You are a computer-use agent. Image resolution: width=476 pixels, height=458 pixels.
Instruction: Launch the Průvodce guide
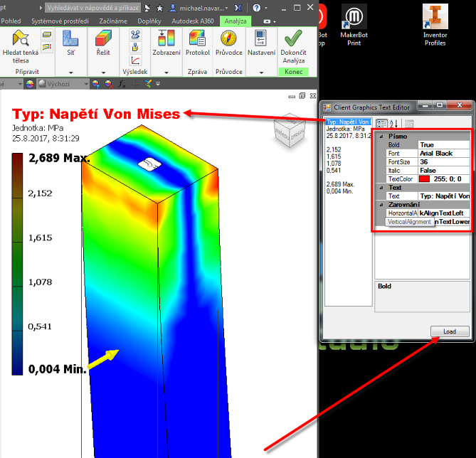click(229, 43)
